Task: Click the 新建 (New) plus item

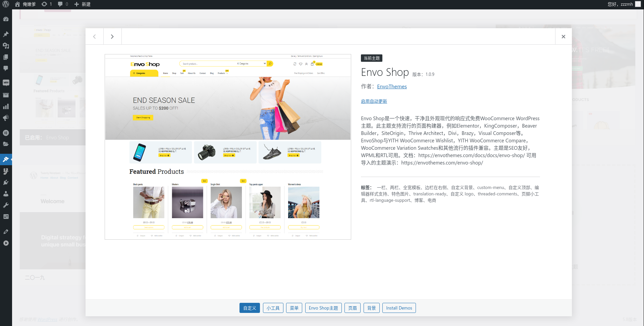Action: pyautogui.click(x=82, y=4)
